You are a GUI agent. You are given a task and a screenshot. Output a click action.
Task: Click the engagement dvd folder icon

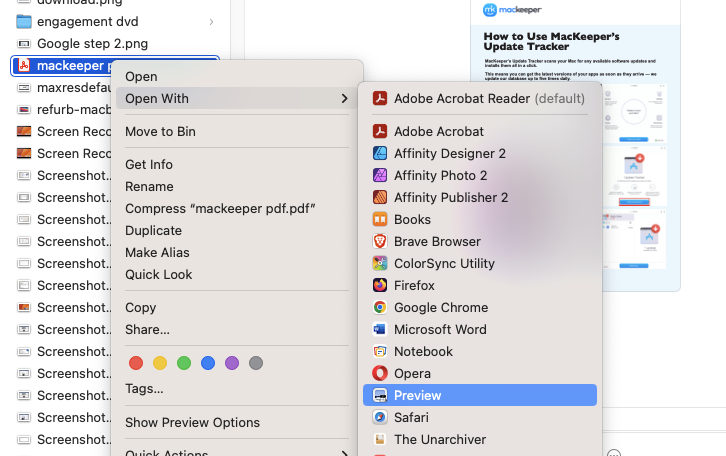click(x=24, y=21)
